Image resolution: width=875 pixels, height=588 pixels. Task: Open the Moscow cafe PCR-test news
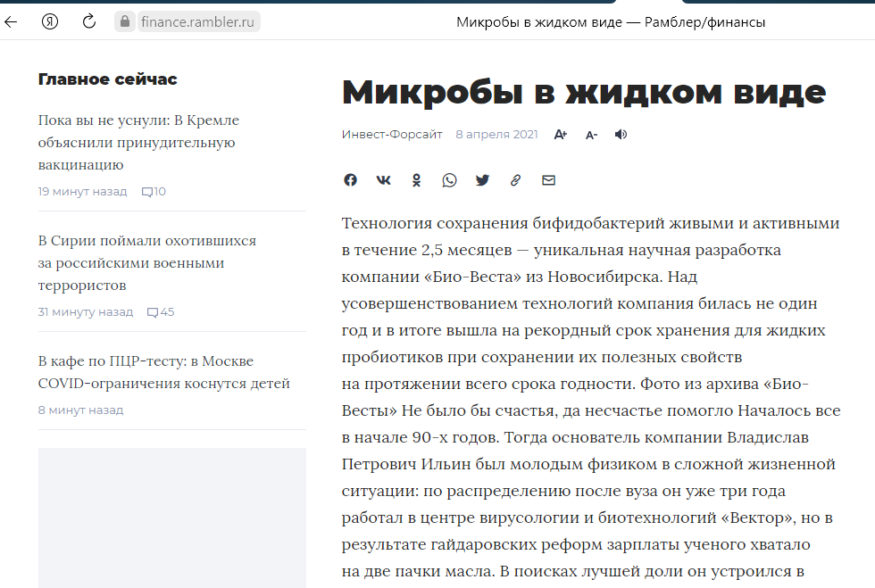[x=163, y=372]
